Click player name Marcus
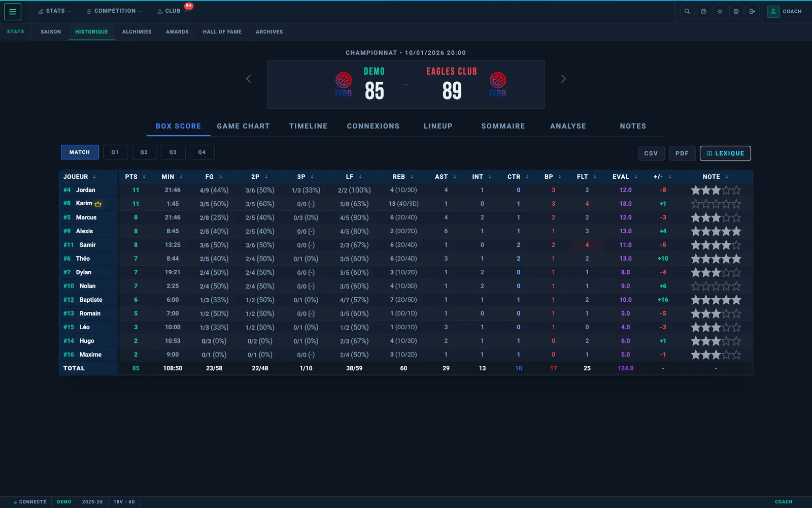This screenshot has width=812, height=508. (x=86, y=217)
